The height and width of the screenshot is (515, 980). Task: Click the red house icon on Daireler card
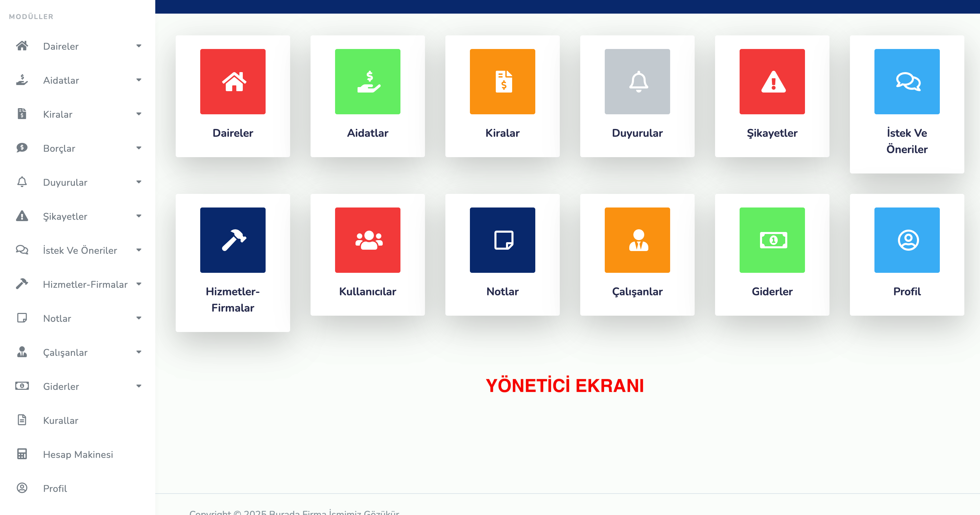coord(233,81)
